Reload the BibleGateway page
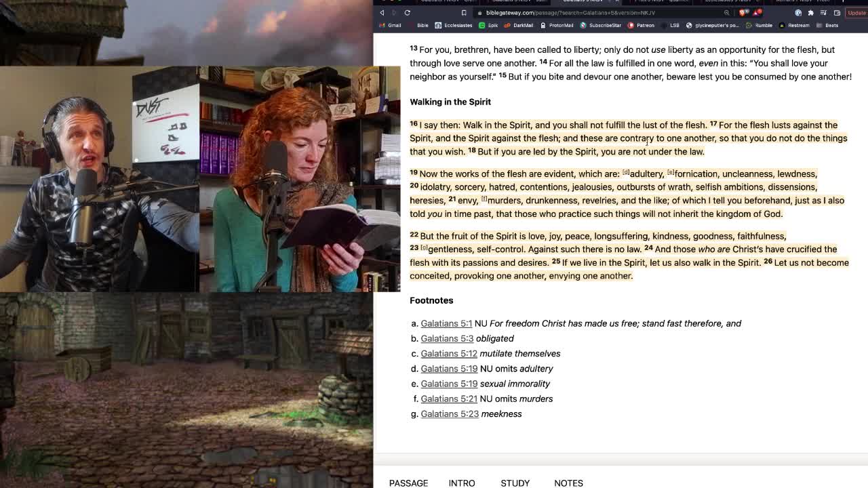This screenshot has width=868, height=488. pyautogui.click(x=407, y=13)
